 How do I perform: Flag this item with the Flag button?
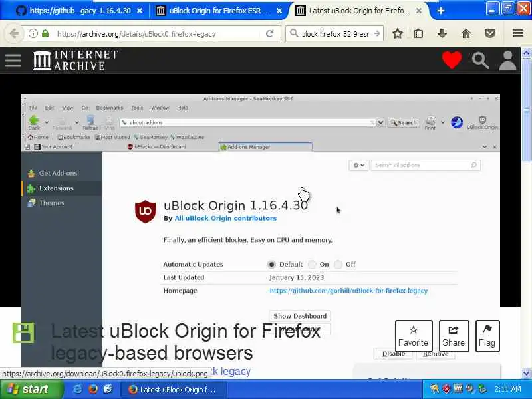point(487,336)
